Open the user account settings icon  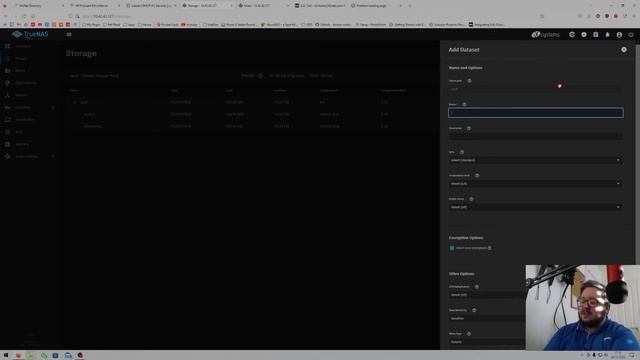[x=619, y=35]
